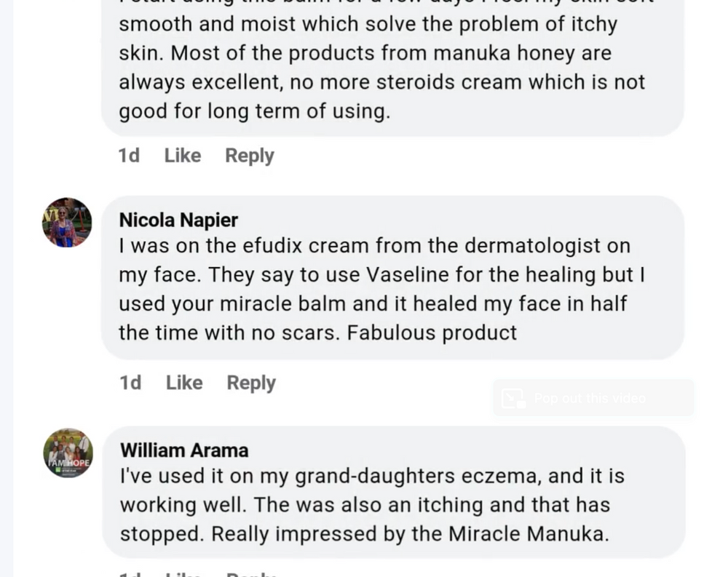Image resolution: width=728 pixels, height=577 pixels.
Task: Open Nicola Napier's profile picture
Action: tap(67, 222)
